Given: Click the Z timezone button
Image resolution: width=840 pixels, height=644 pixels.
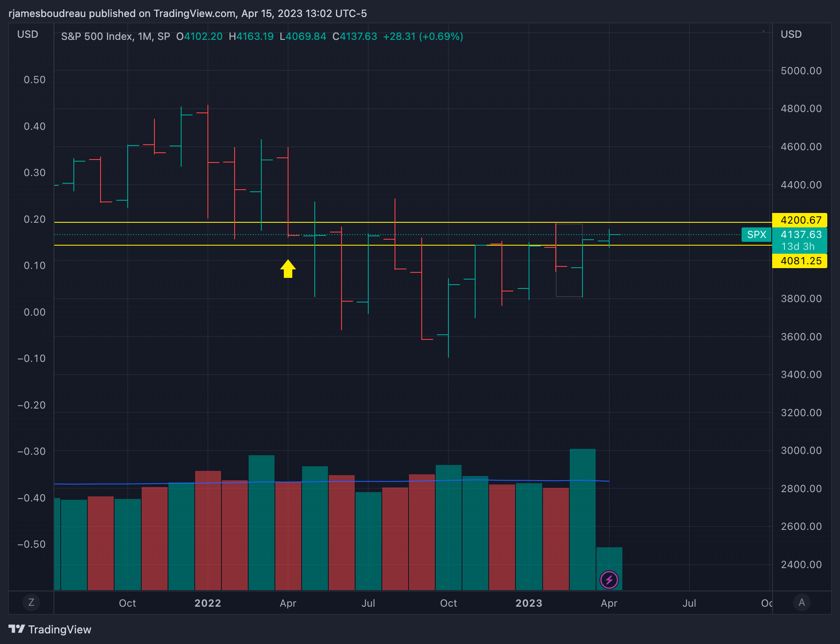Looking at the screenshot, I should [31, 602].
